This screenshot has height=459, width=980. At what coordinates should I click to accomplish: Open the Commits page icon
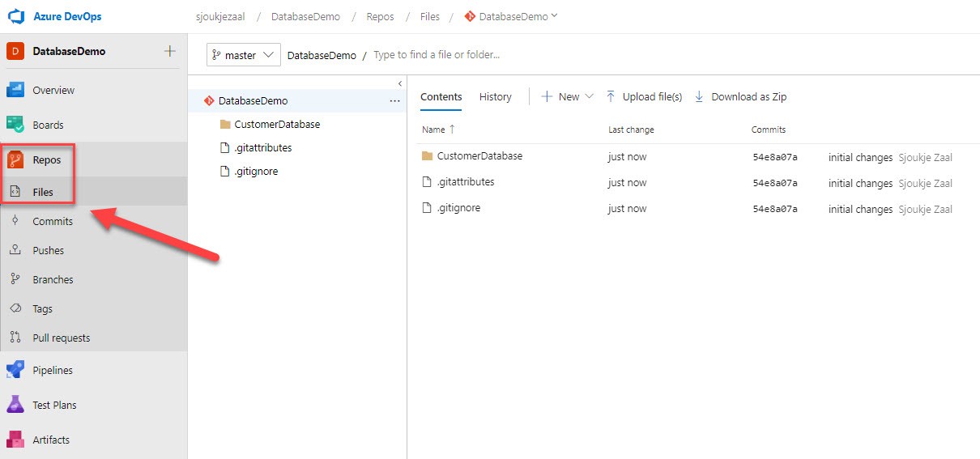(x=15, y=221)
